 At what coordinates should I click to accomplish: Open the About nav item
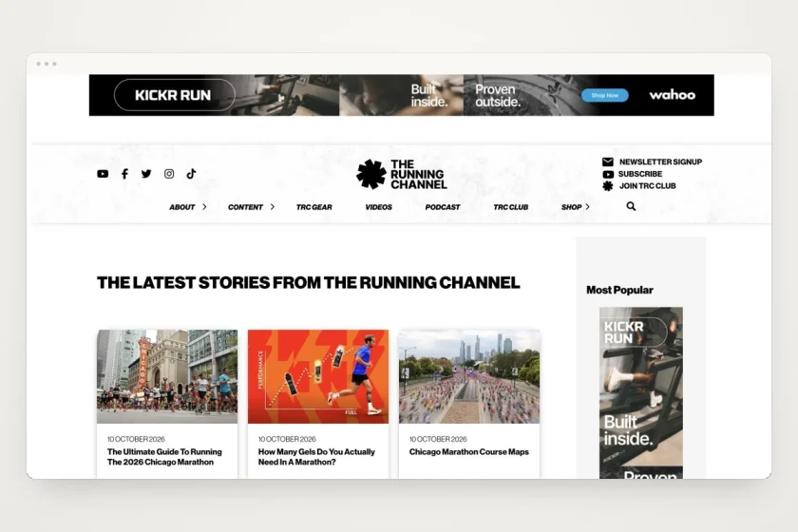[182, 207]
